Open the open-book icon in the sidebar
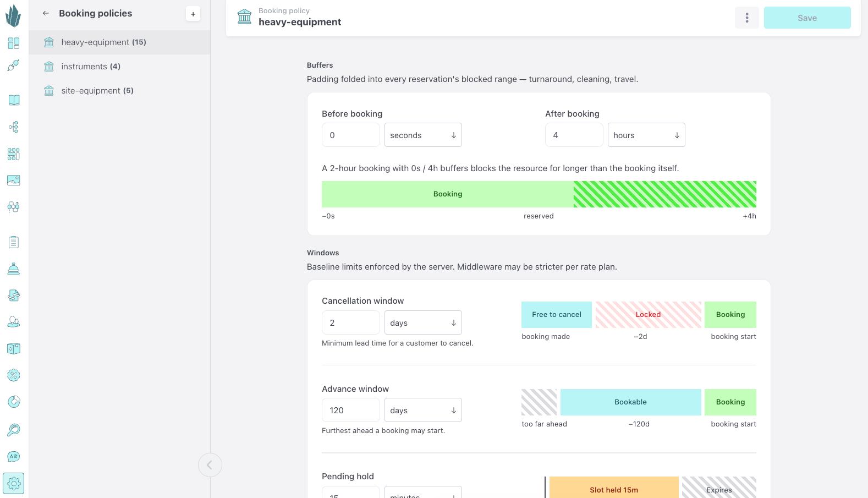This screenshot has width=868, height=498. click(14, 100)
